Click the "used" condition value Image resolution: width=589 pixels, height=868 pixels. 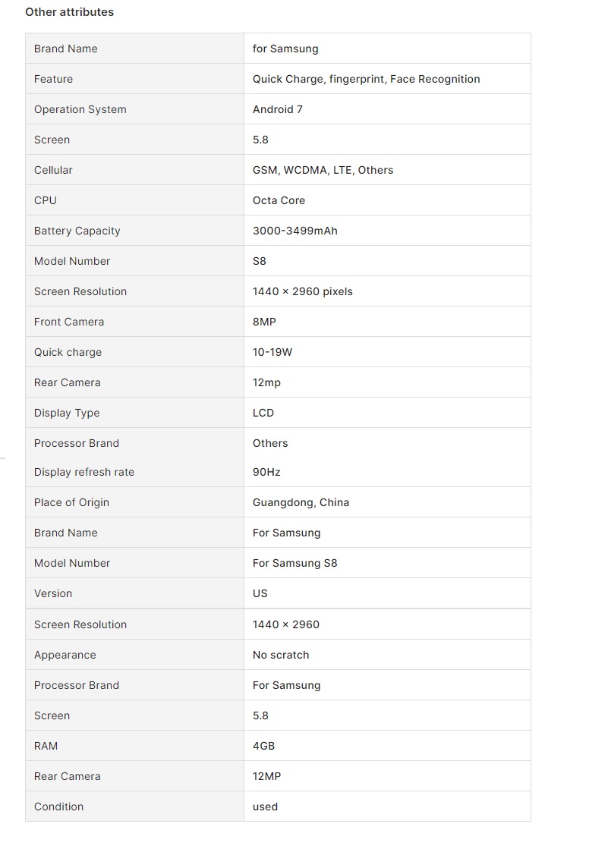pos(265,807)
